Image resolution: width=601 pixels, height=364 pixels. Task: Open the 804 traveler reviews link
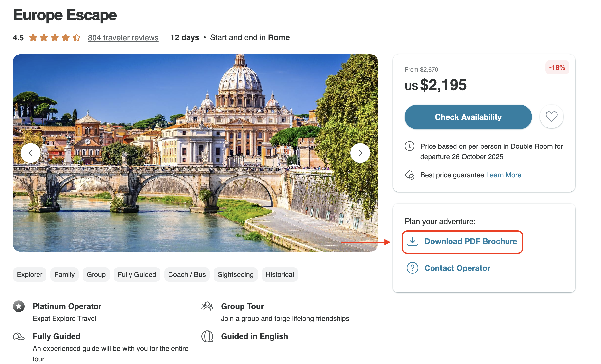[x=123, y=38]
